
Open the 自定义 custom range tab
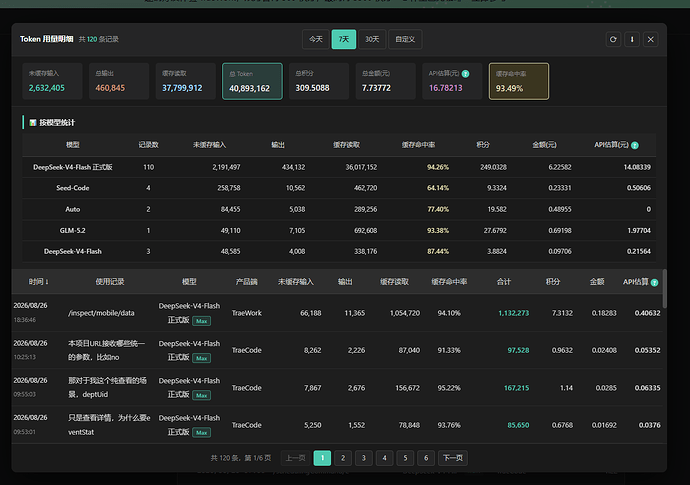click(405, 39)
